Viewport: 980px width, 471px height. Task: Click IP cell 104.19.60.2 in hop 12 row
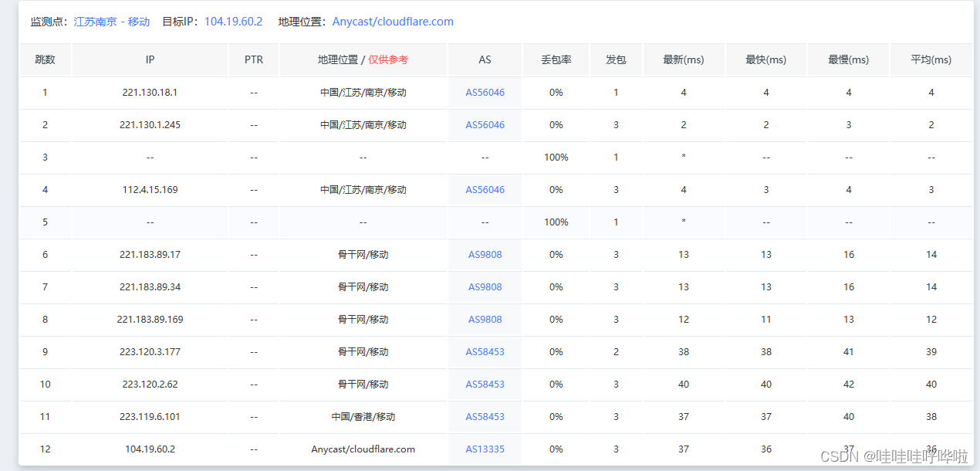click(x=150, y=449)
